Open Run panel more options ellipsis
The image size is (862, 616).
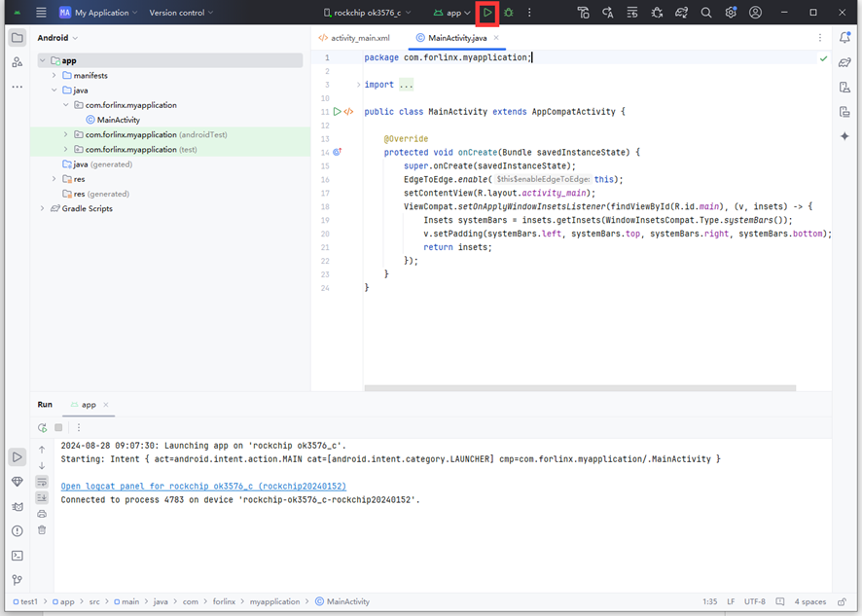(79, 427)
